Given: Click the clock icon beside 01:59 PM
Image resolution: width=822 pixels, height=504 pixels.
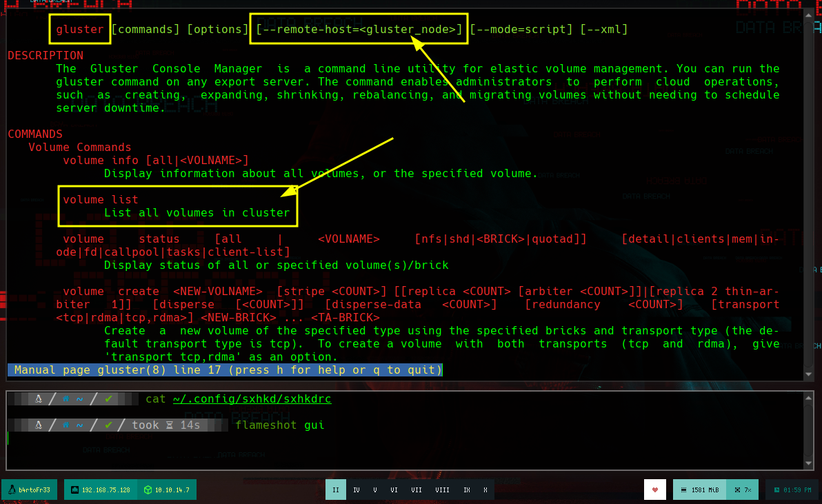Looking at the screenshot, I should pos(777,490).
